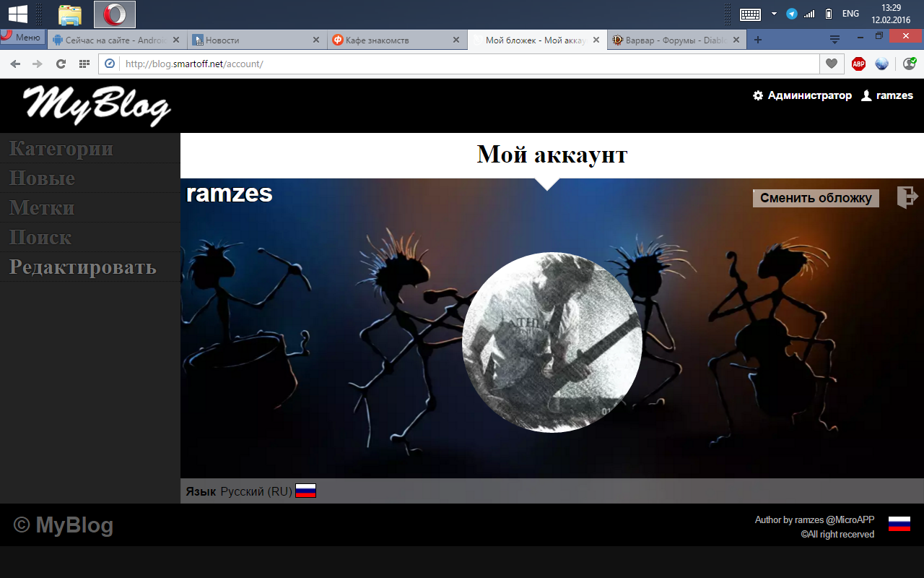Click the logout door icon
This screenshot has height=578, width=924.
click(x=907, y=197)
